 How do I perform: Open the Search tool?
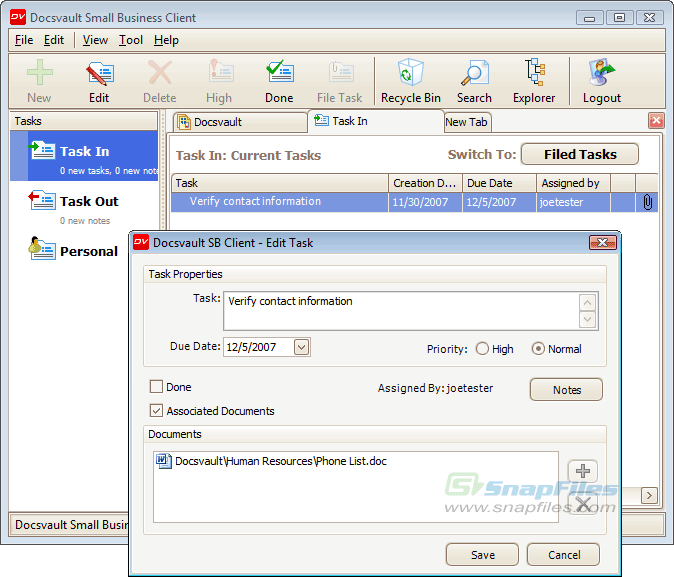click(474, 81)
